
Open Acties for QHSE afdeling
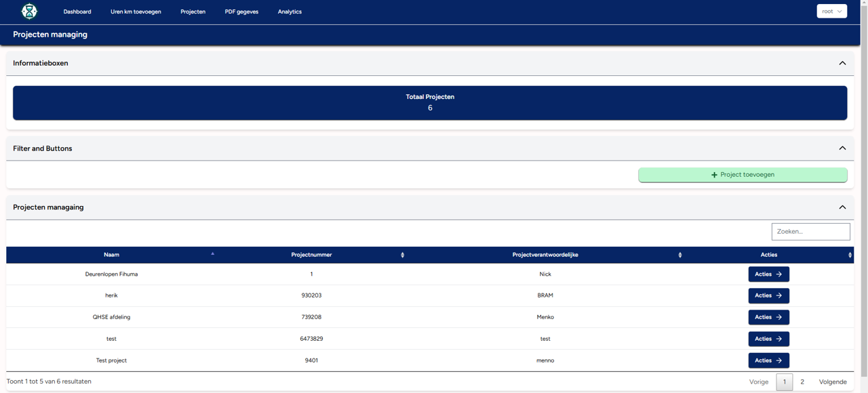[x=768, y=317]
